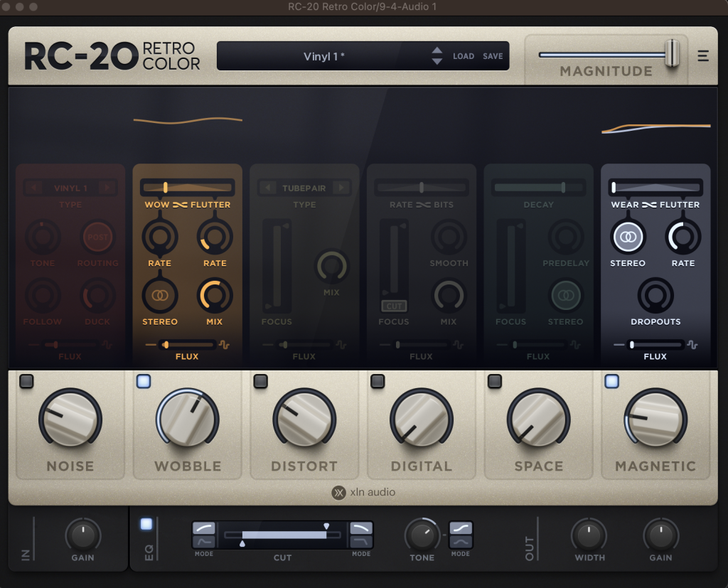Click the SAVE preset button
The width and height of the screenshot is (728, 588).
[493, 56]
